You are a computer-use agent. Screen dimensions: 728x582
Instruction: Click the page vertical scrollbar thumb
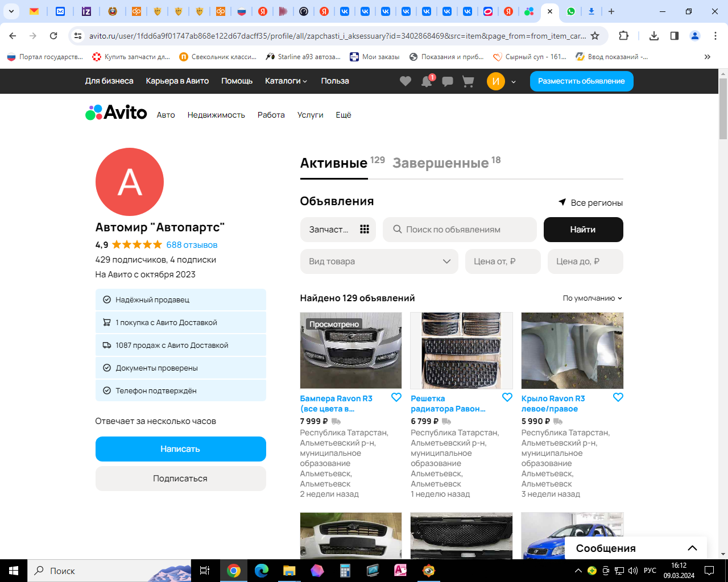pos(723,108)
